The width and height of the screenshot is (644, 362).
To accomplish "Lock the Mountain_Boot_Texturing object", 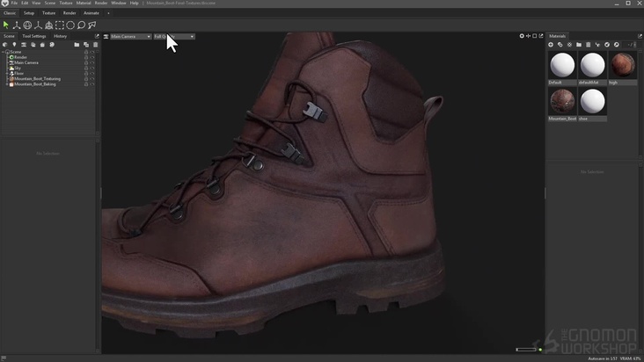I will click(86, 79).
